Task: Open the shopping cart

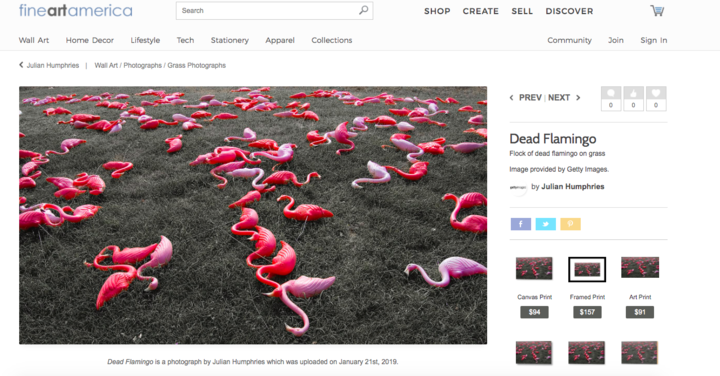Action: click(x=657, y=11)
